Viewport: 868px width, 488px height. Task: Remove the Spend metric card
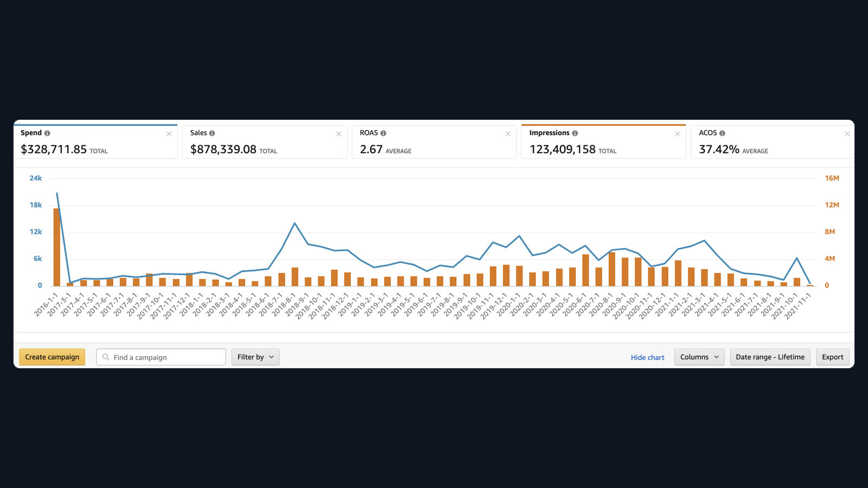[169, 134]
